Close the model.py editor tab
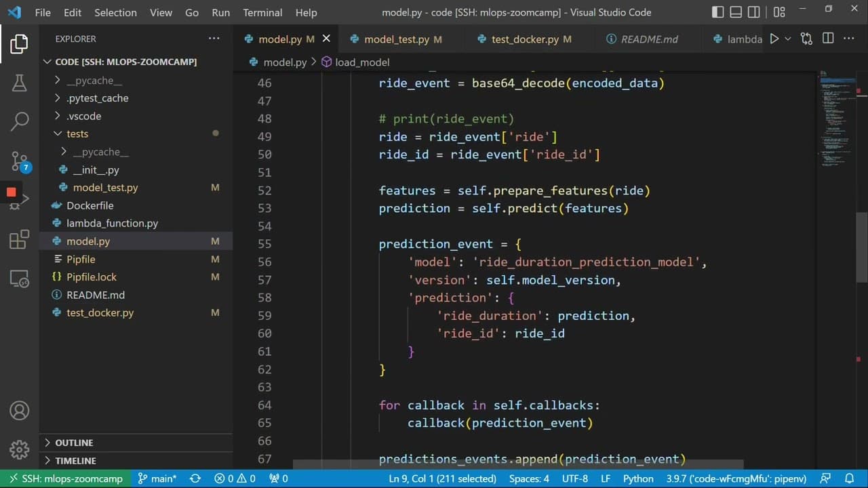 click(326, 39)
